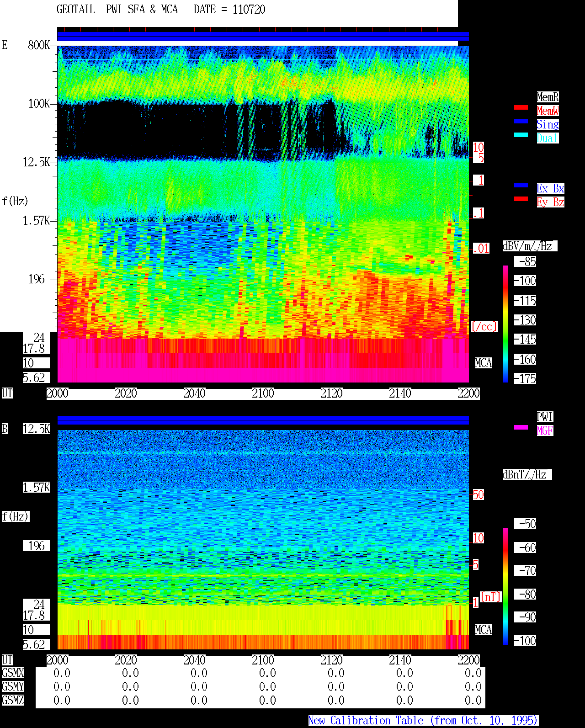This screenshot has height=728, width=585.
Task: Click the red 50 nT tick label
Action: [478, 494]
